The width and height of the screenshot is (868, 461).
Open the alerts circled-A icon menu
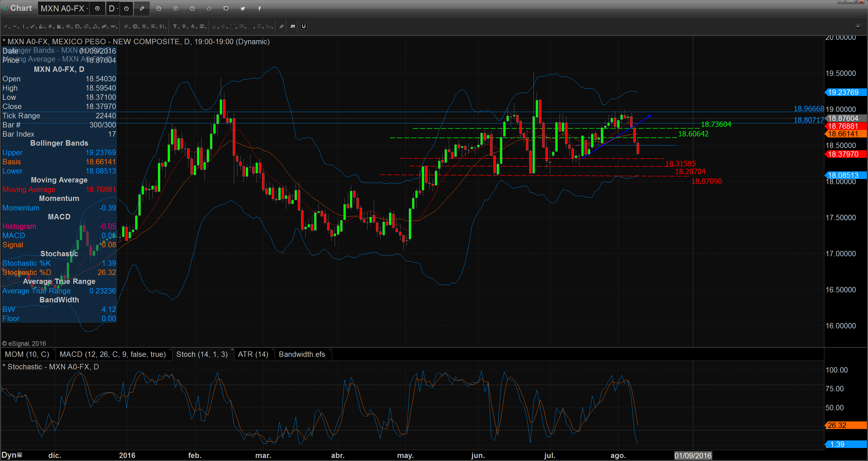[x=192, y=8]
